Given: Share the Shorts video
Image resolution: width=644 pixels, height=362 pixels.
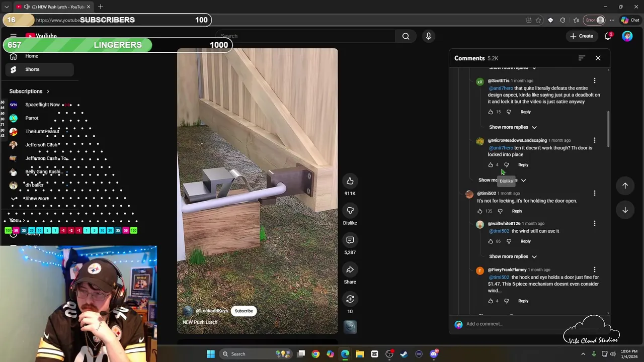Looking at the screenshot, I should [x=350, y=270].
